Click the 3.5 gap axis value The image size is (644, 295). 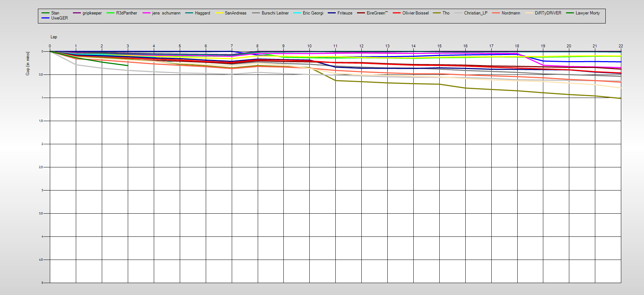[42, 213]
